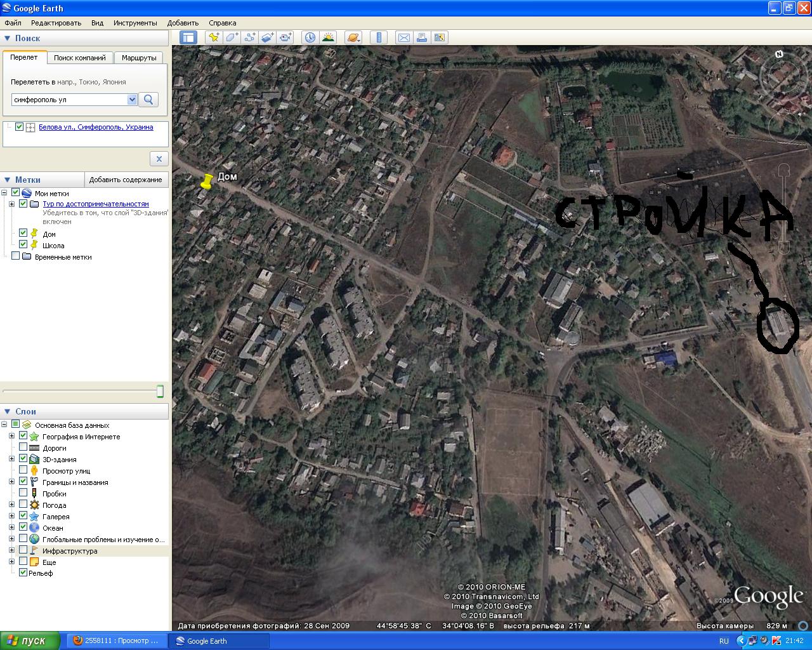
Task: Record a tour with camera icon
Action: (x=285, y=37)
